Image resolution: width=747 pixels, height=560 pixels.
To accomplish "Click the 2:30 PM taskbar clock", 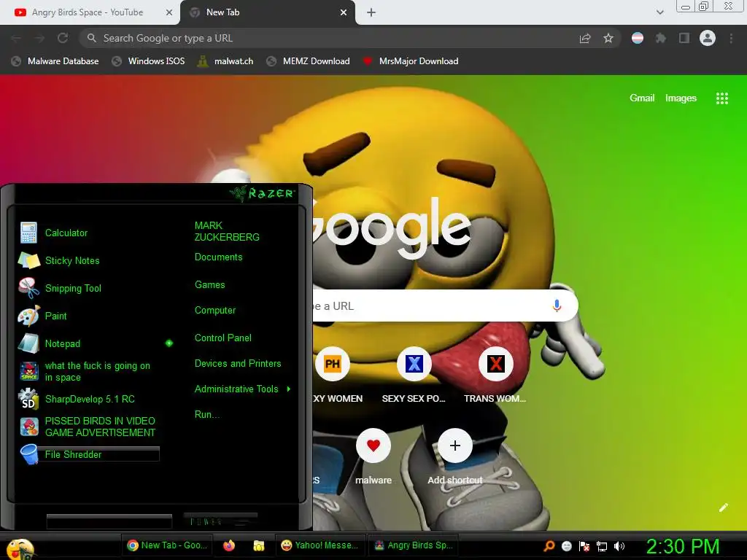I will (683, 546).
